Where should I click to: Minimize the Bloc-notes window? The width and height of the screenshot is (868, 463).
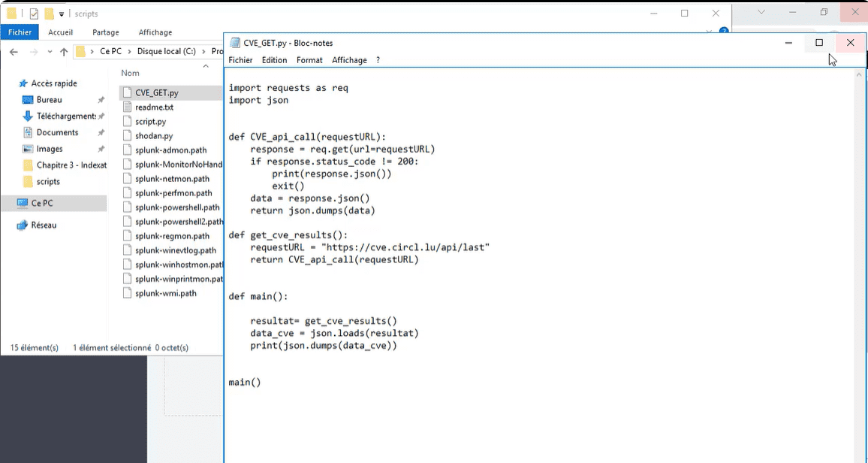click(x=788, y=43)
